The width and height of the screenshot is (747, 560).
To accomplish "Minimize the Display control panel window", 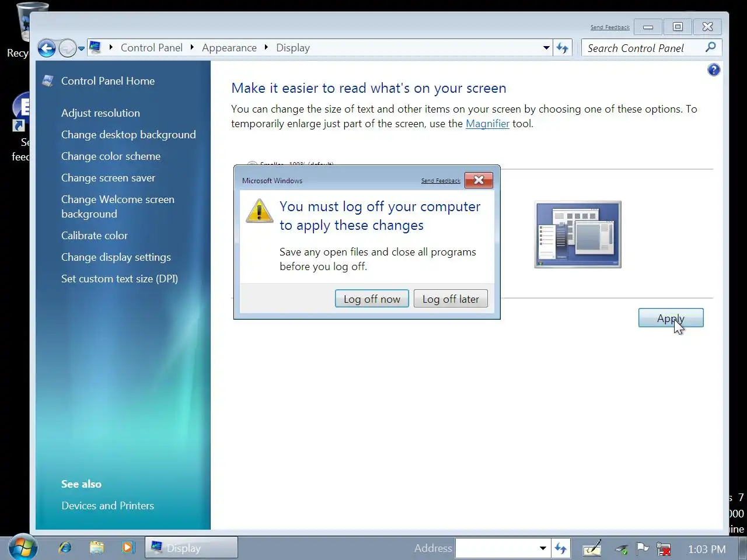I will point(648,27).
